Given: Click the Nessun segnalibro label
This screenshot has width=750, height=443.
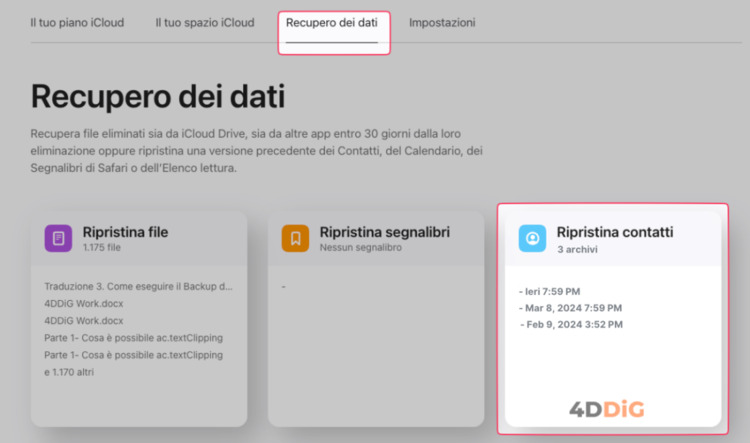Looking at the screenshot, I should (x=361, y=247).
